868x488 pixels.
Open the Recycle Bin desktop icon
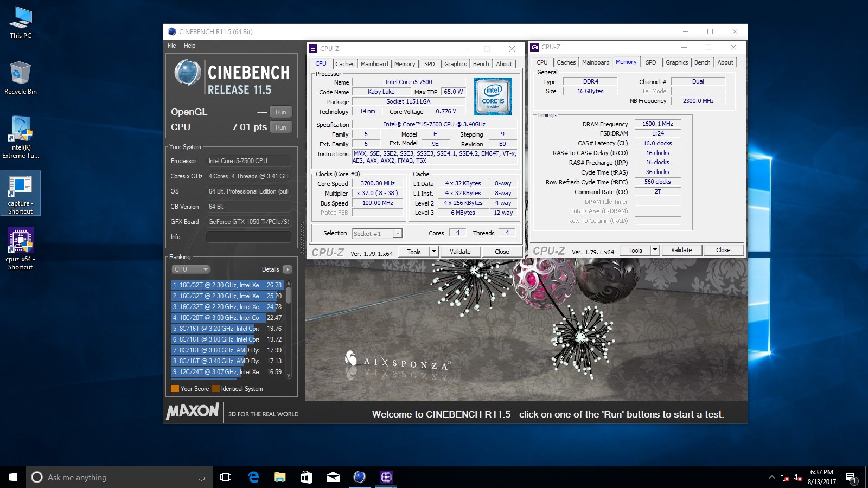point(21,78)
